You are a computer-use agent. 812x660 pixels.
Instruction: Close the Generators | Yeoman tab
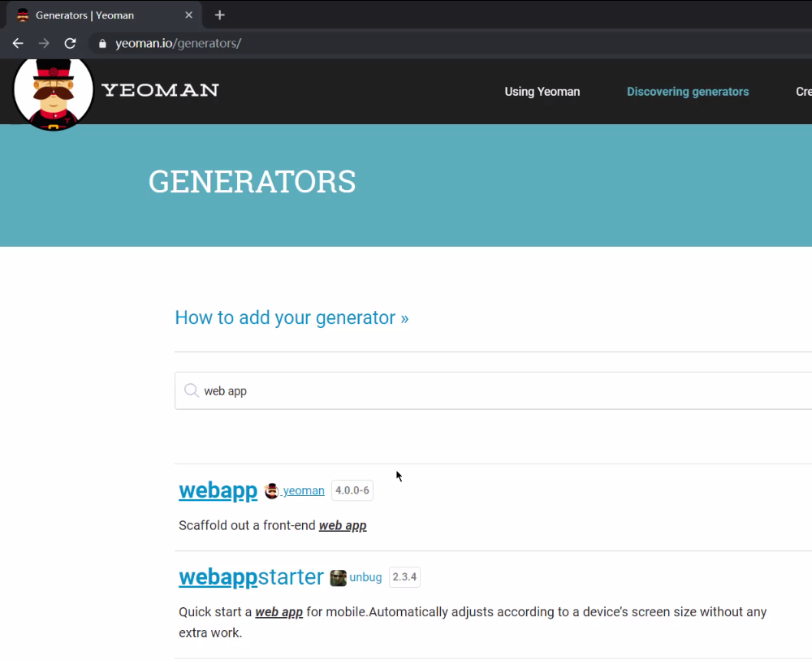click(189, 15)
